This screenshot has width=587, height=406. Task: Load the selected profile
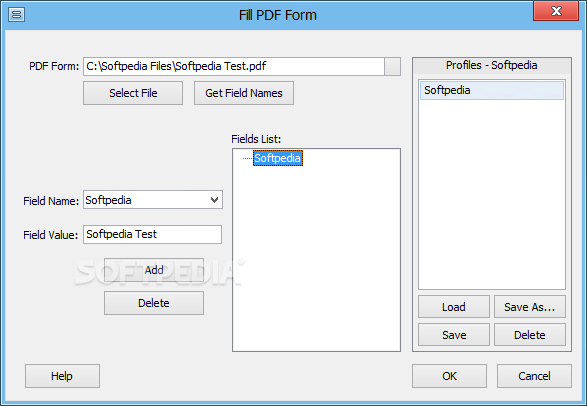(x=454, y=307)
